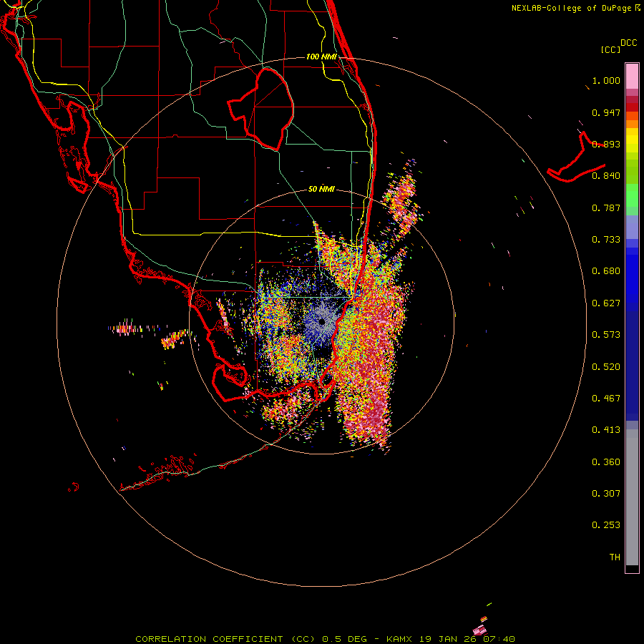Select the 0.307 scale value
The width and height of the screenshot is (644, 644).
(606, 494)
